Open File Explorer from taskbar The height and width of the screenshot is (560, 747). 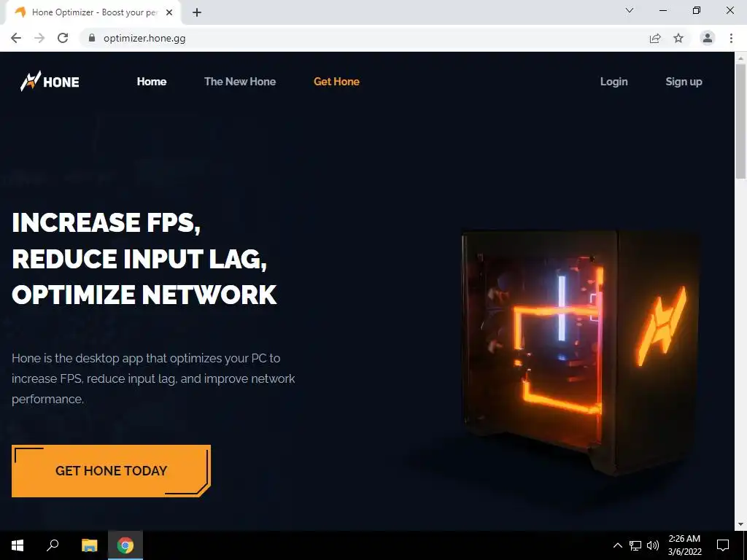pos(89,545)
